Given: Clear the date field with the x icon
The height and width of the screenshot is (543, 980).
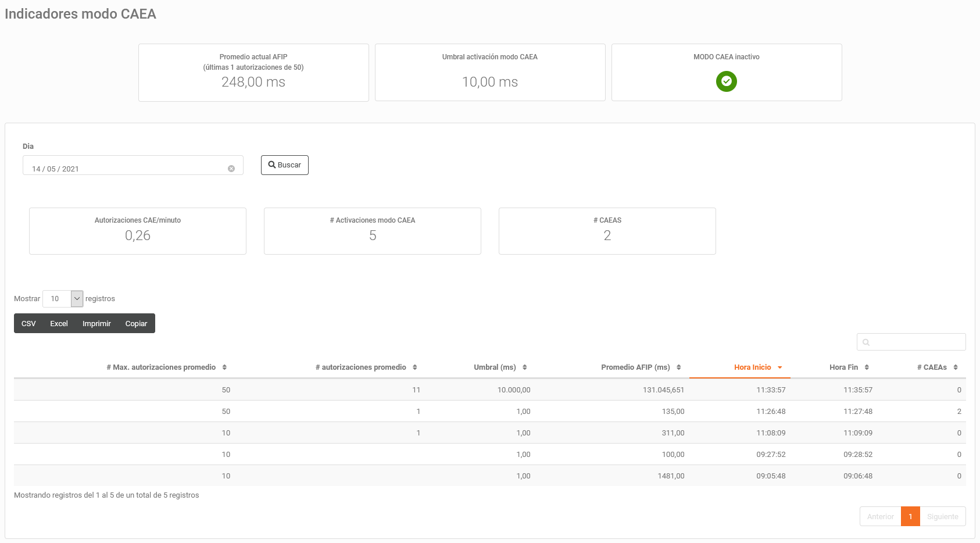Looking at the screenshot, I should click(231, 169).
